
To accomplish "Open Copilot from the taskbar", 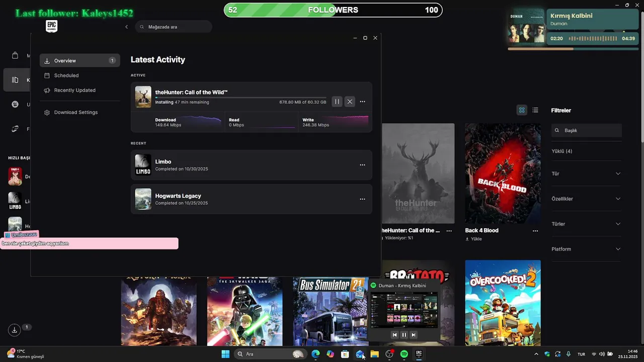I will coord(330,354).
